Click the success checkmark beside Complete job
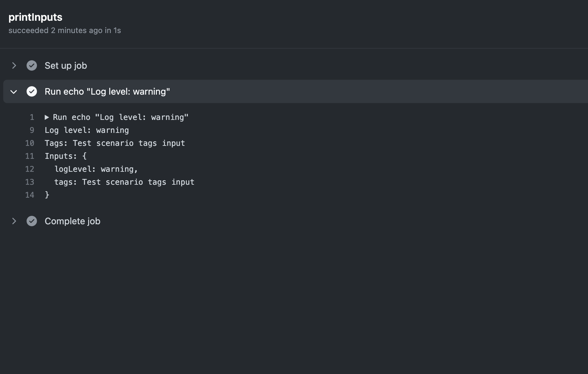The image size is (588, 374). pos(31,221)
